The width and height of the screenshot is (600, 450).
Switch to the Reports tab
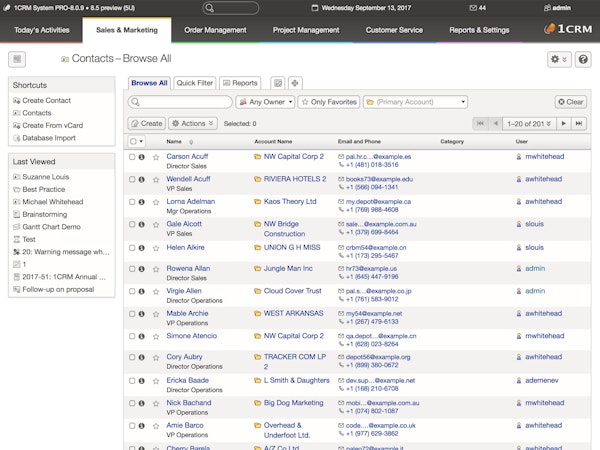(240, 83)
